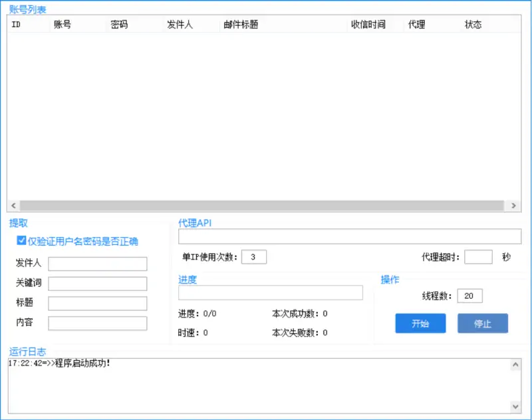The height and width of the screenshot is (420, 532).
Task: Click the 关键词 keyword input box
Action: 97,283
